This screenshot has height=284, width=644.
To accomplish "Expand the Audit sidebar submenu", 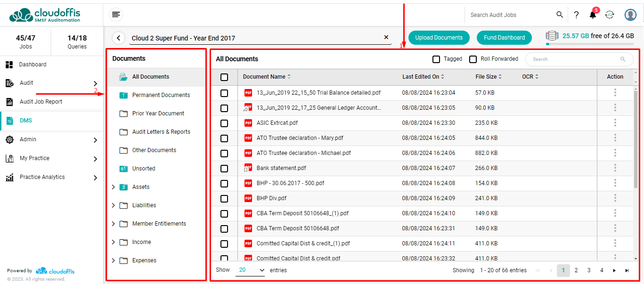I will click(x=95, y=83).
